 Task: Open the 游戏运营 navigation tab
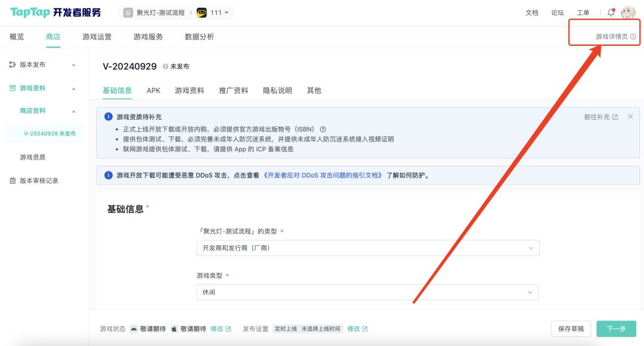97,37
